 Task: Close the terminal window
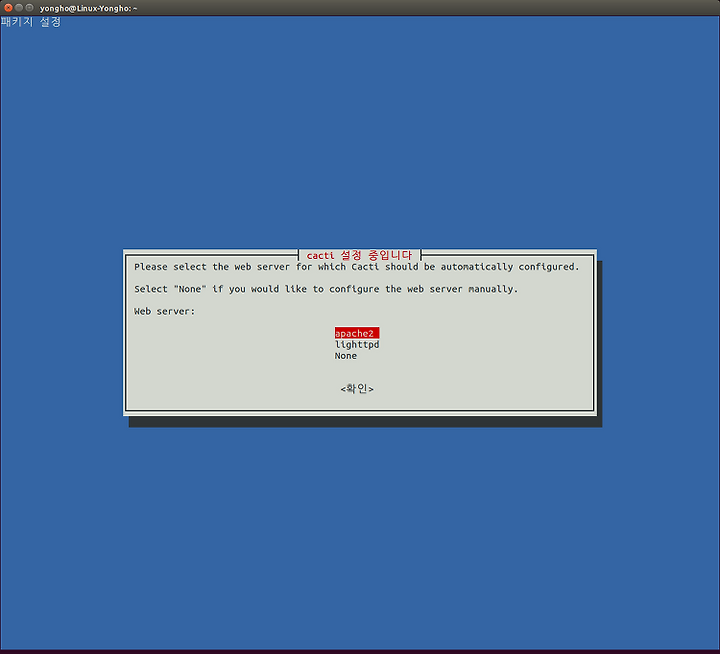[8, 8]
